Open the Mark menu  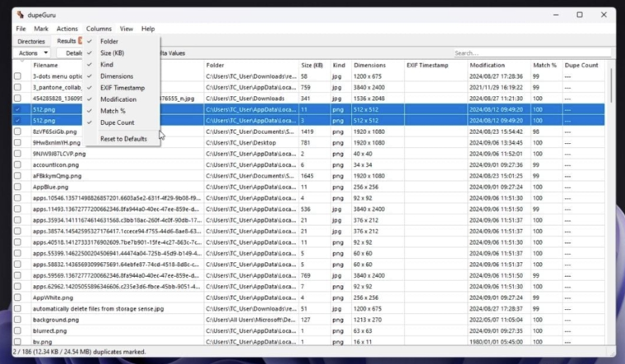click(41, 29)
